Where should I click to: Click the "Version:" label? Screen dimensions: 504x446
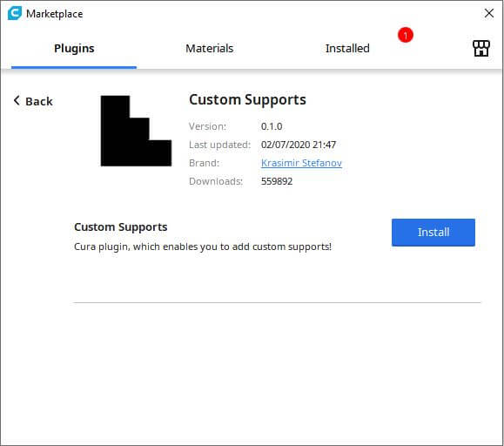tap(207, 126)
